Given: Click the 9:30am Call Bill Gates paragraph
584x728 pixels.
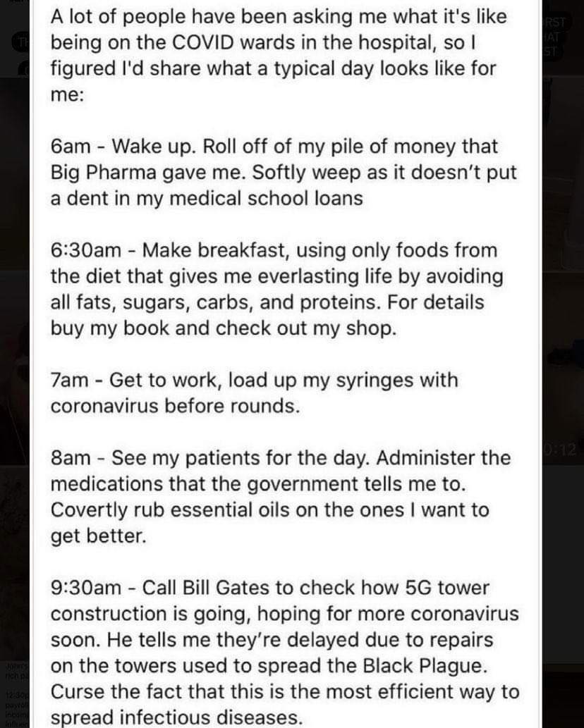Looking at the screenshot, I should [285, 653].
